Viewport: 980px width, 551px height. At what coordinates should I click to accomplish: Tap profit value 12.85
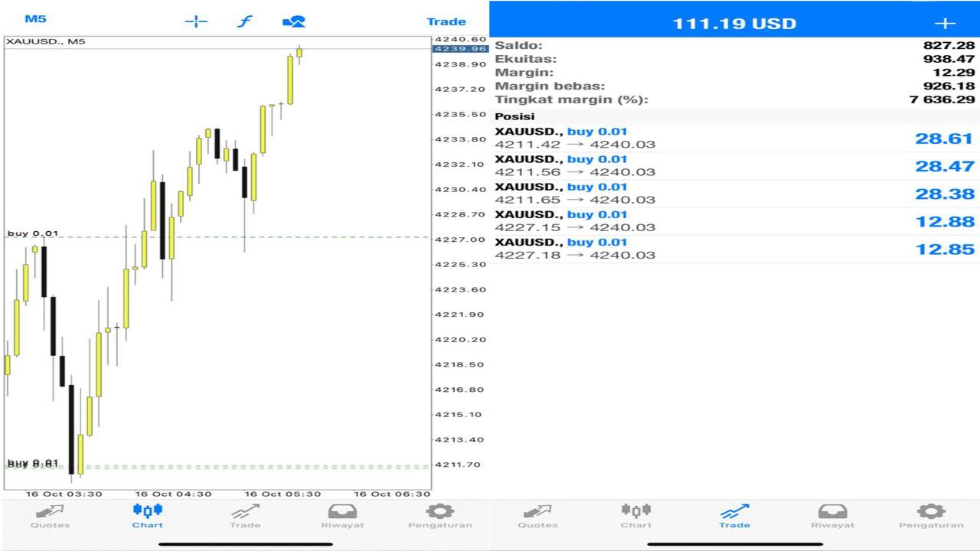pos(945,249)
